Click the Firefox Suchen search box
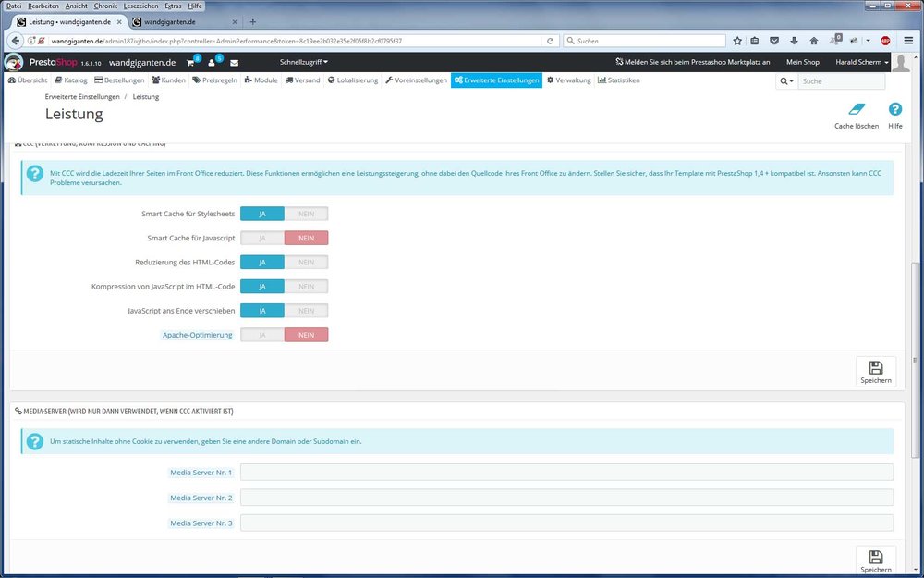 [645, 41]
